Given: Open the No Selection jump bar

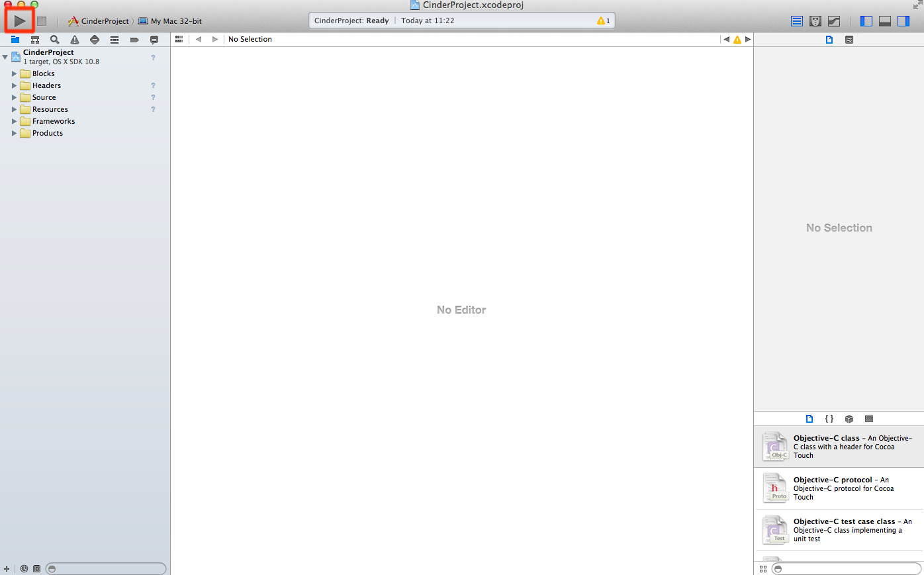Looking at the screenshot, I should [250, 39].
